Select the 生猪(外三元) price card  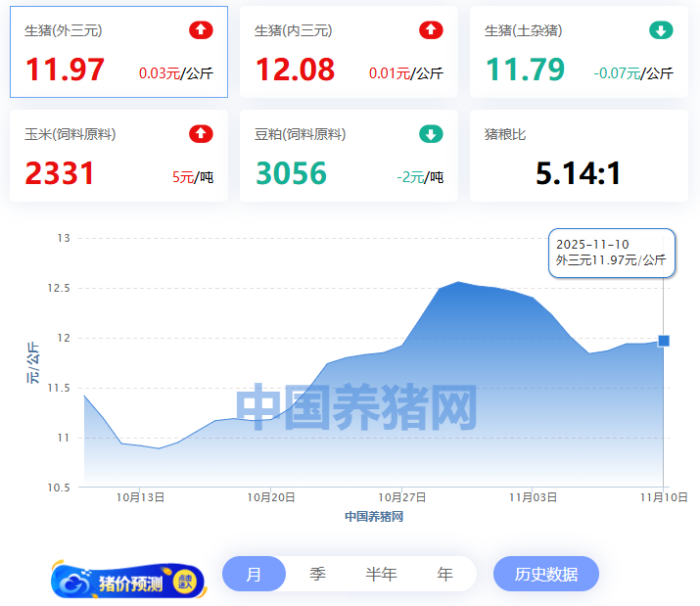(118, 52)
